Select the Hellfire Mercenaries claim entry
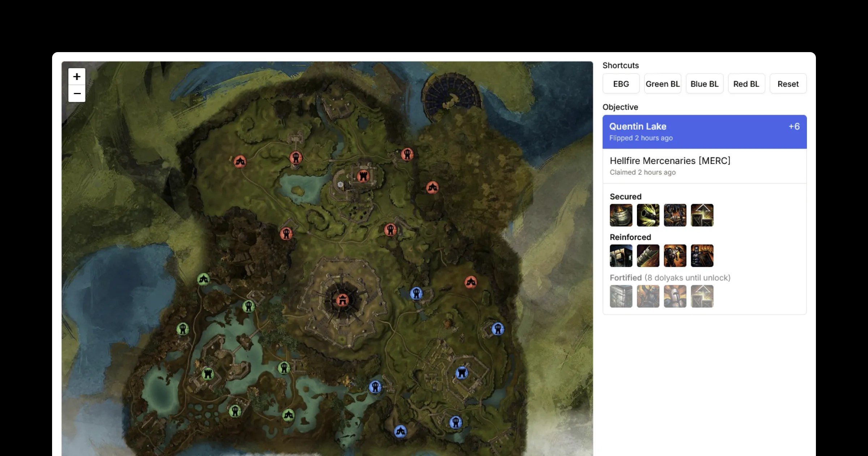The width and height of the screenshot is (868, 456). tap(705, 166)
